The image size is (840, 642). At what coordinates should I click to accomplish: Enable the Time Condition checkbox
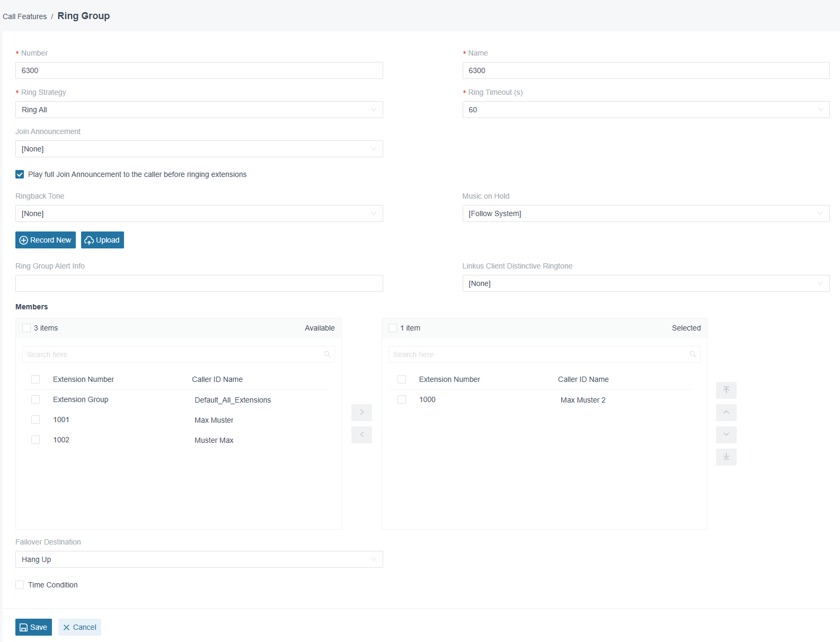tap(20, 585)
